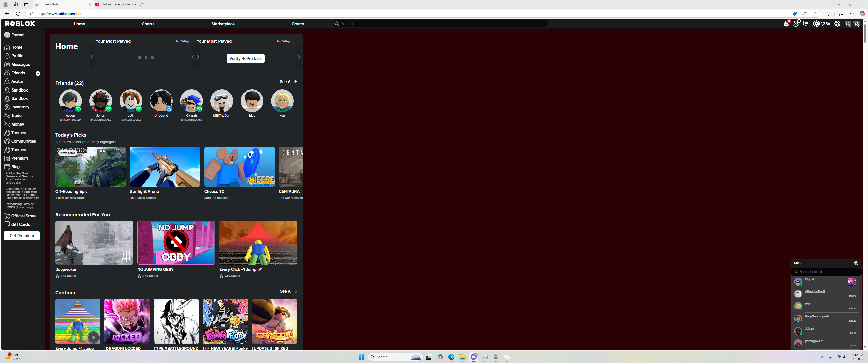Open the NO JUMPING OBBY game thumbnail
Screen dimensions: 868x363
[x=176, y=243]
